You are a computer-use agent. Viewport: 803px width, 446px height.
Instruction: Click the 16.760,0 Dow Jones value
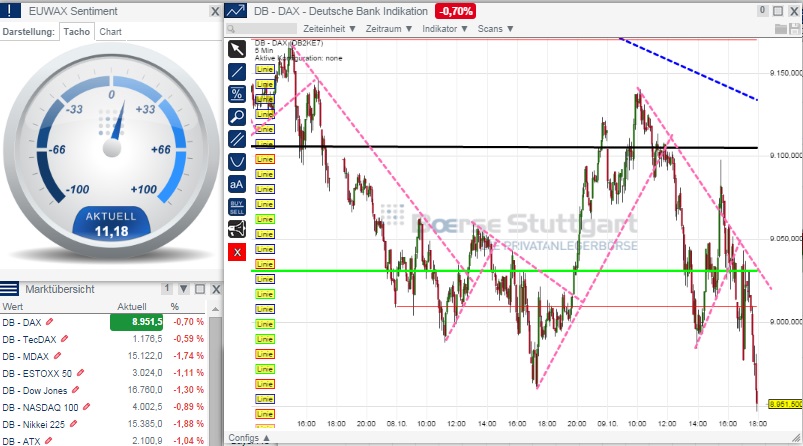click(x=145, y=390)
